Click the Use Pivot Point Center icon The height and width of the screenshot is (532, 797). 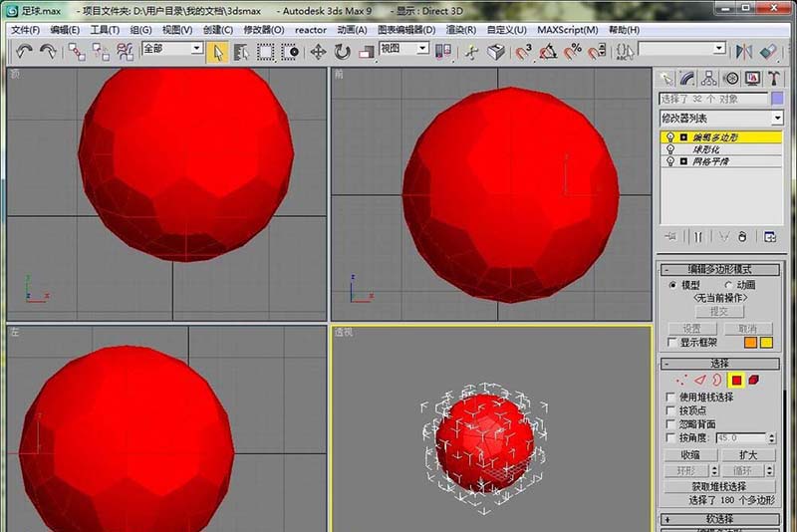tap(442, 52)
